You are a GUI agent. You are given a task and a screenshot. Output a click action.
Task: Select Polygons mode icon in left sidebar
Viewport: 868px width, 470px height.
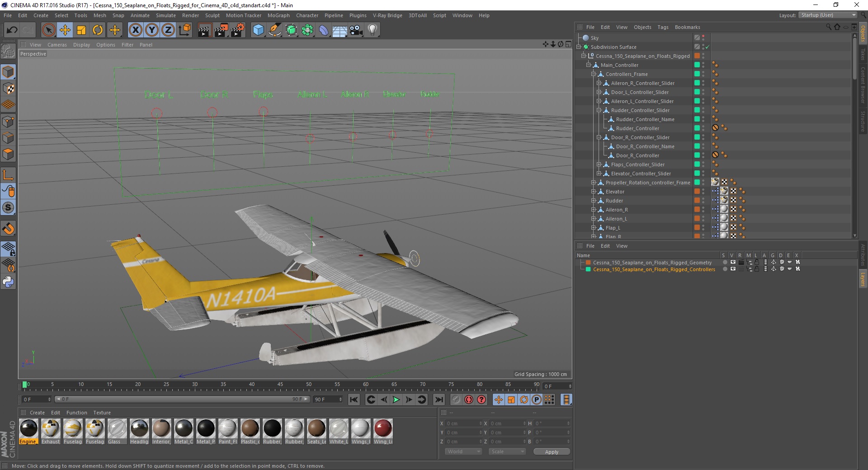point(8,154)
